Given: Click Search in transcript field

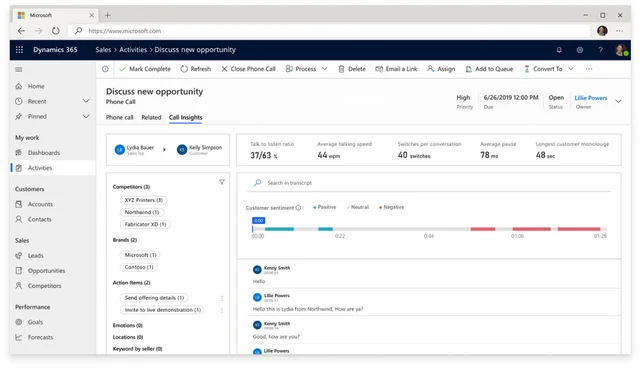Looking at the screenshot, I should 429,183.
